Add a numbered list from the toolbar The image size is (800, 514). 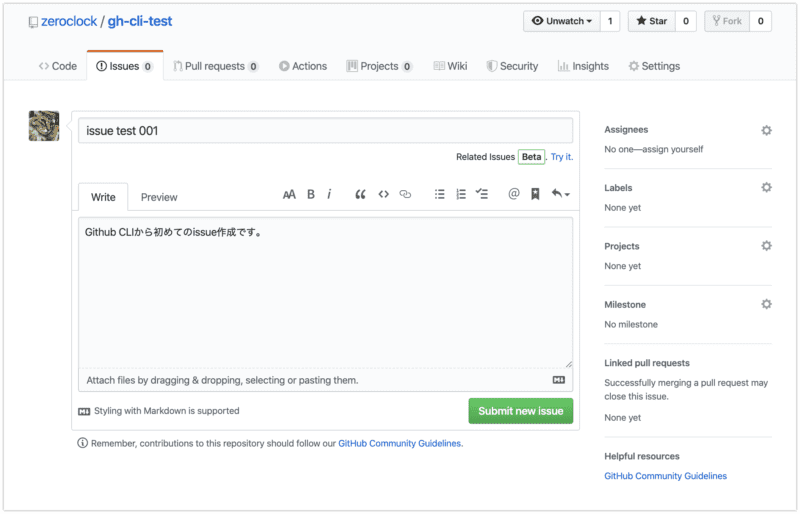(461, 195)
